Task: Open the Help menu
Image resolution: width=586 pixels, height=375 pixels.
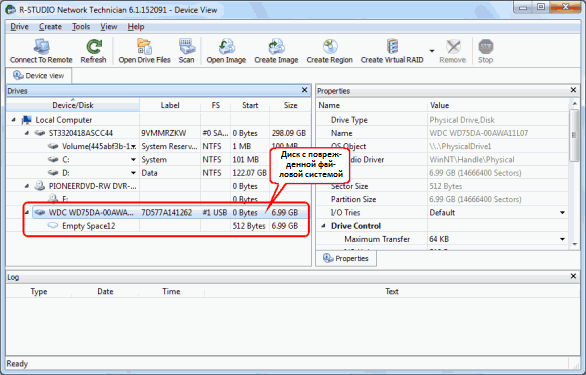Action: [x=136, y=27]
